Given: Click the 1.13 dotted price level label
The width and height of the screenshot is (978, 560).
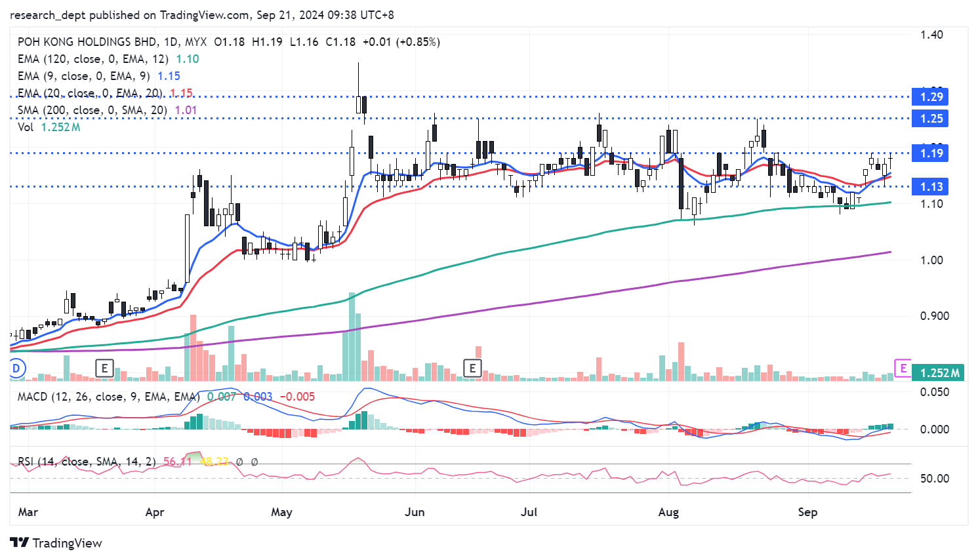Looking at the screenshot, I should click(x=931, y=187).
